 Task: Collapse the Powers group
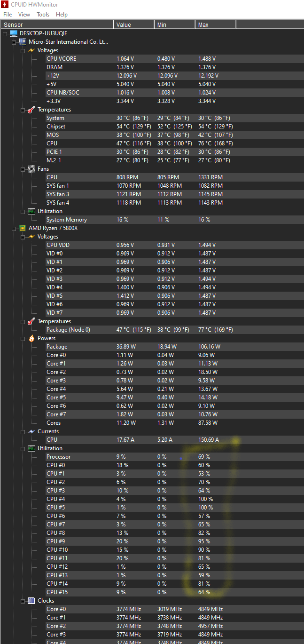coord(23,338)
